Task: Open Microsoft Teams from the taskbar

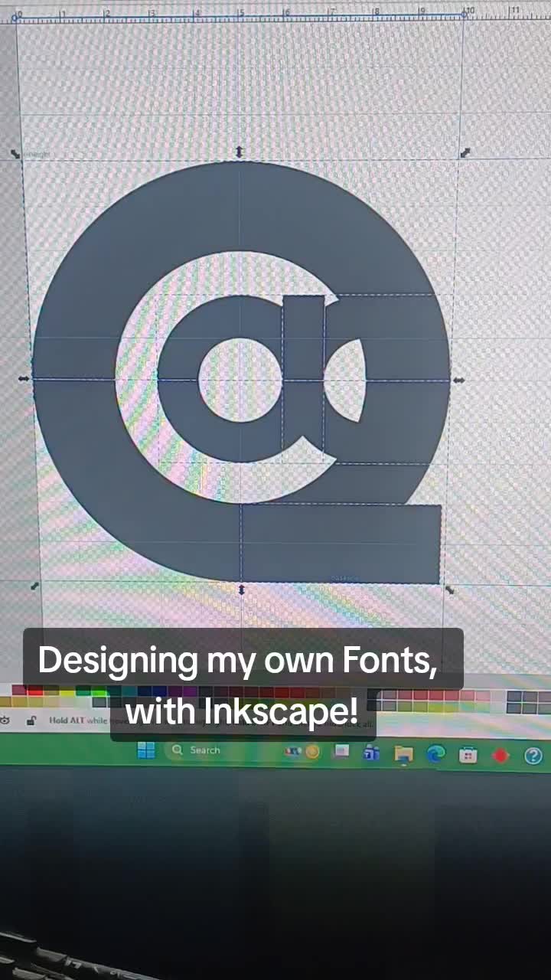Action: pos(371,753)
